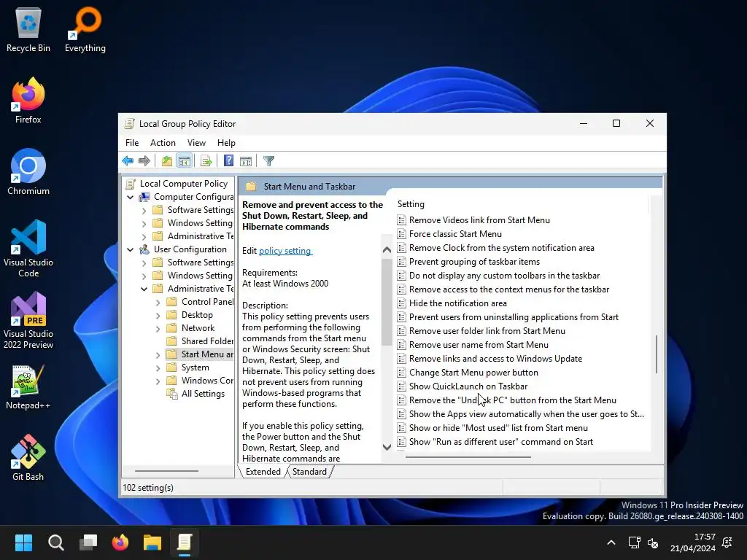Open the notification bell in taskbar
This screenshot has height=560, width=747.
pos(727,542)
